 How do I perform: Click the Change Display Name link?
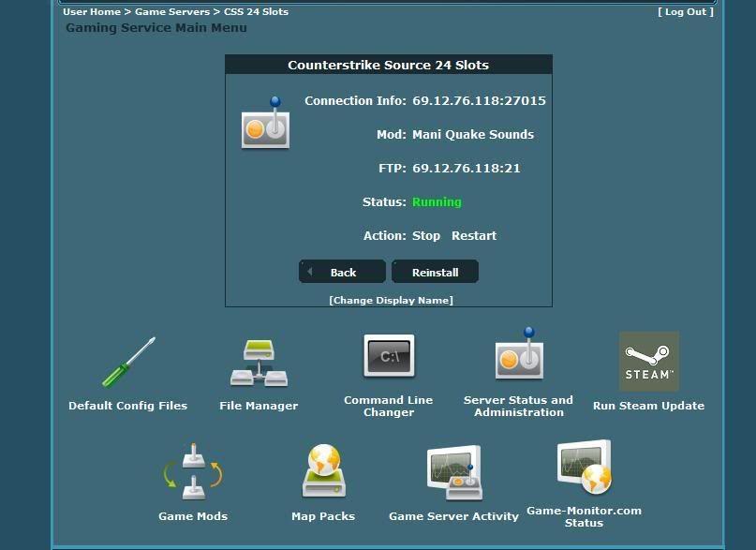click(x=391, y=301)
